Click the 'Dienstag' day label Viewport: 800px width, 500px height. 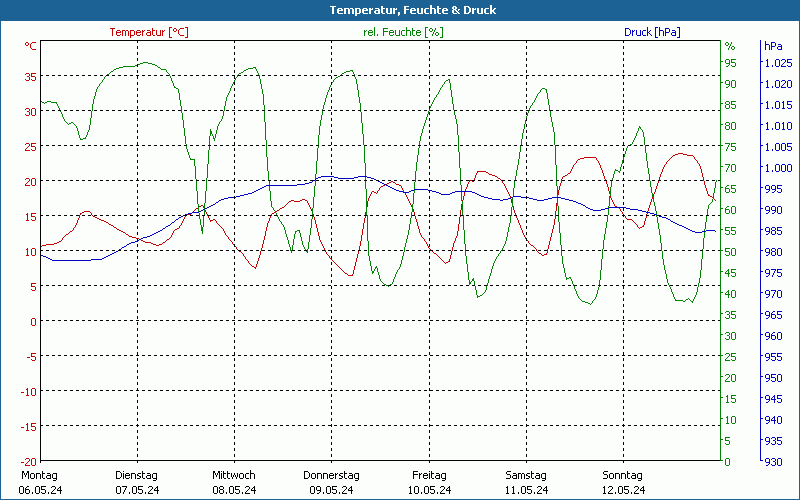pyautogui.click(x=136, y=475)
